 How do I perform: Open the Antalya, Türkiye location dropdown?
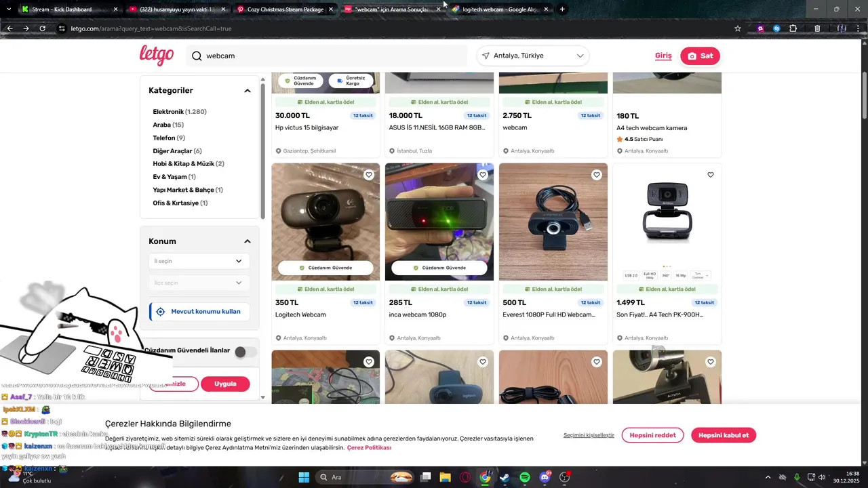point(533,56)
